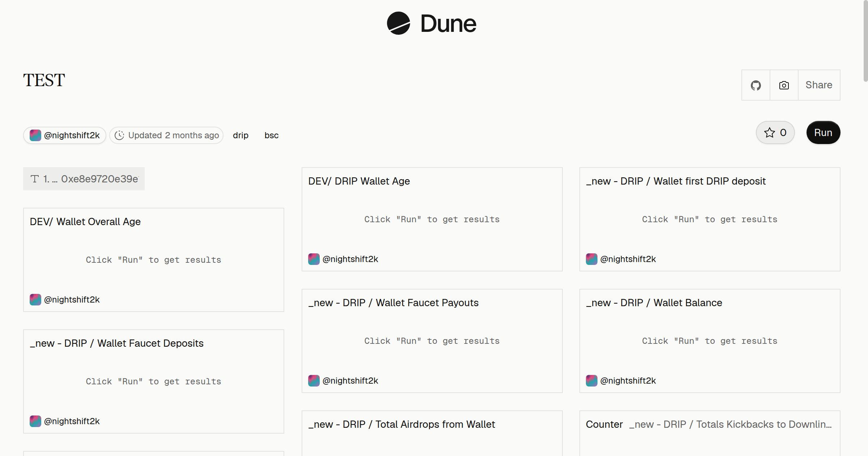
Task: Run all dashboard queries
Action: [823, 132]
